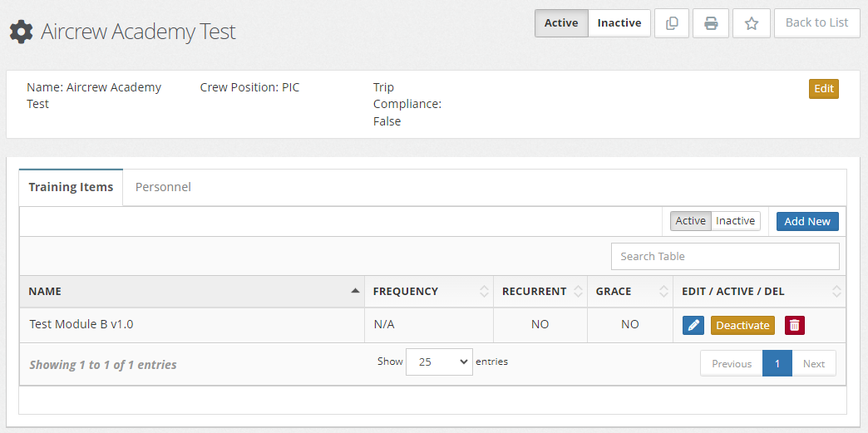Click the star favorite icon button

[752, 23]
